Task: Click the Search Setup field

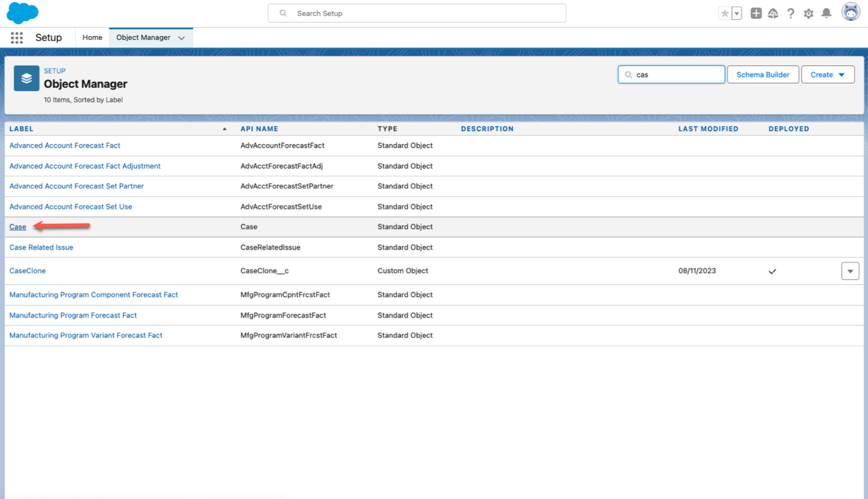Action: tap(417, 14)
